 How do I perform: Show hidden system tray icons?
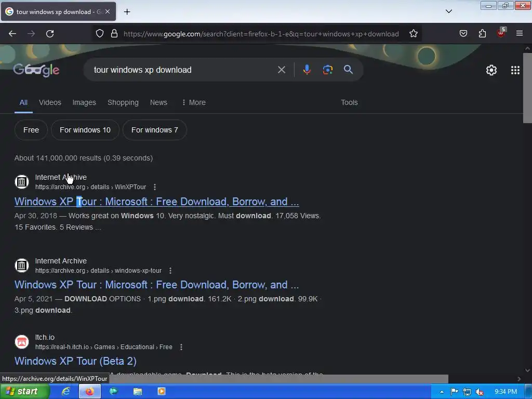(442, 392)
